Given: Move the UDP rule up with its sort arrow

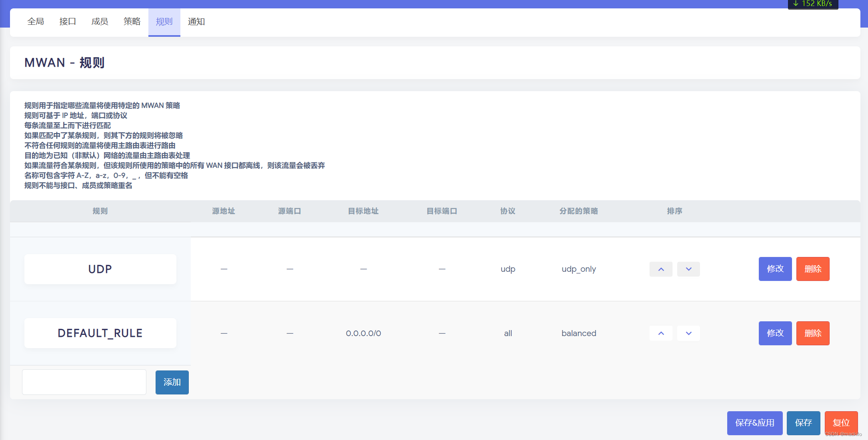Looking at the screenshot, I should click(x=661, y=269).
